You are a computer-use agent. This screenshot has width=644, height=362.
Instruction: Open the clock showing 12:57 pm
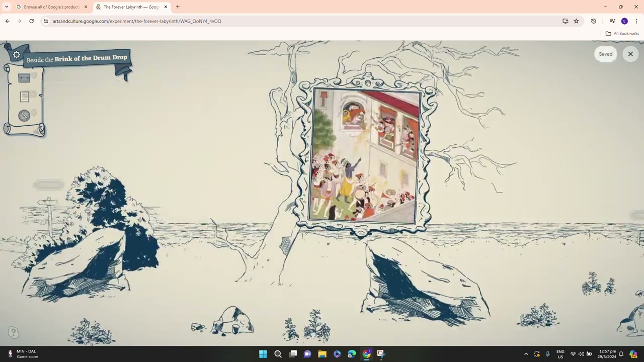click(607, 354)
